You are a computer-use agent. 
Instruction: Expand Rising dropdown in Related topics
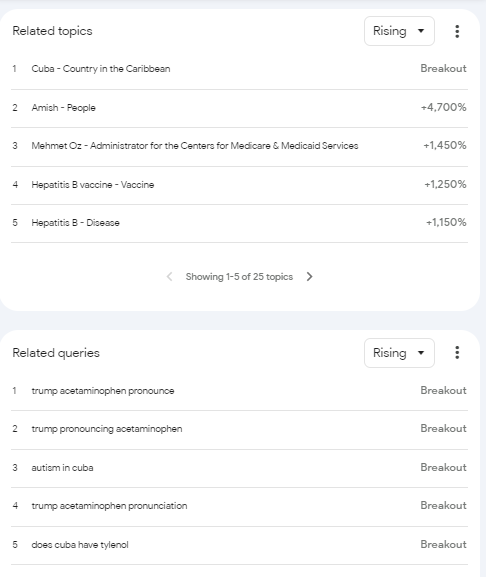click(399, 31)
